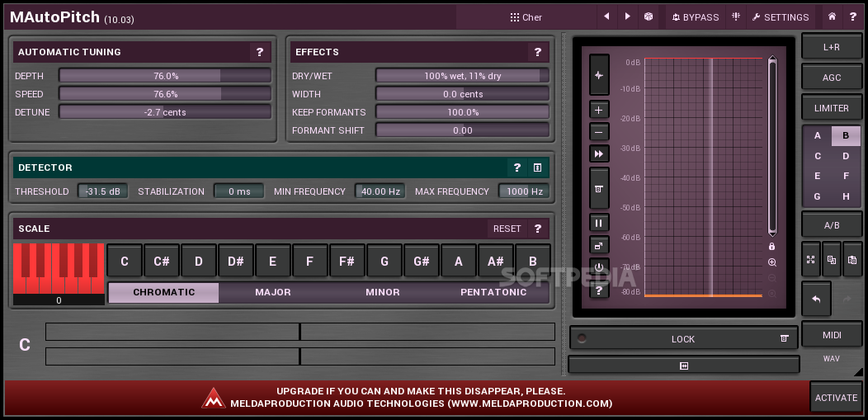Click the MIN FREQUENCY value field
The image size is (868, 420).
coord(380,191)
